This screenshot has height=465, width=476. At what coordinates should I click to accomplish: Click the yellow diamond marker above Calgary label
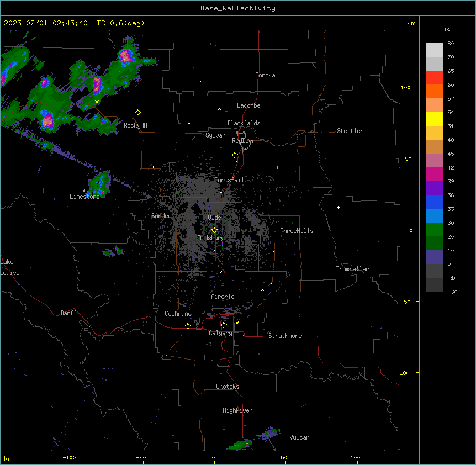pos(224,325)
